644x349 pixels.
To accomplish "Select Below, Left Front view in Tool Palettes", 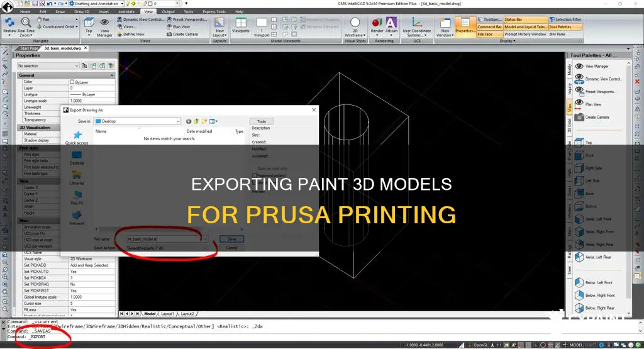I will point(594,282).
